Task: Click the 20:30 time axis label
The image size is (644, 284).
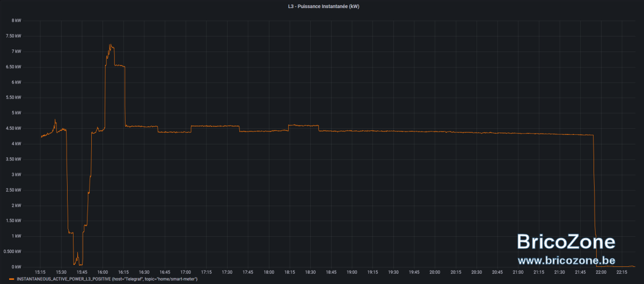Action: pos(477,272)
